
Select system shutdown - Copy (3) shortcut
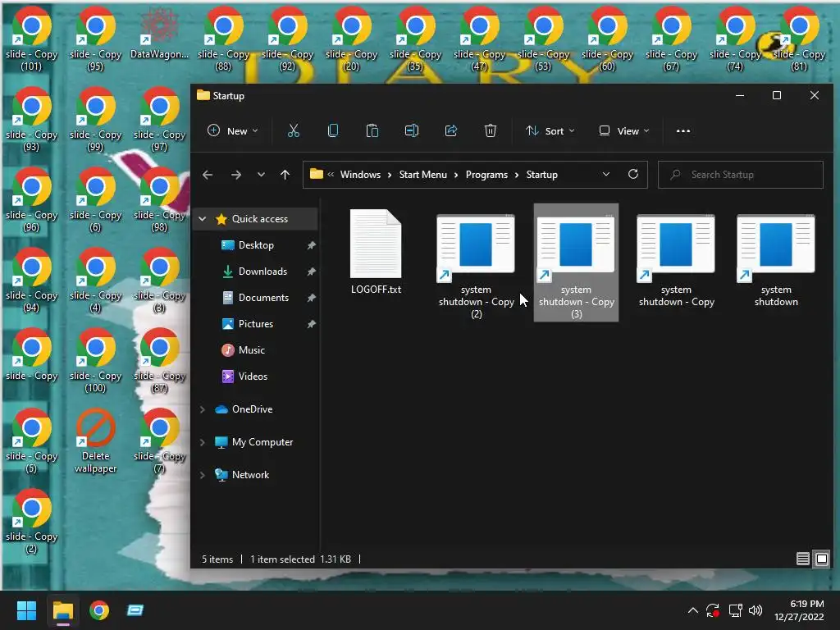pos(576,262)
